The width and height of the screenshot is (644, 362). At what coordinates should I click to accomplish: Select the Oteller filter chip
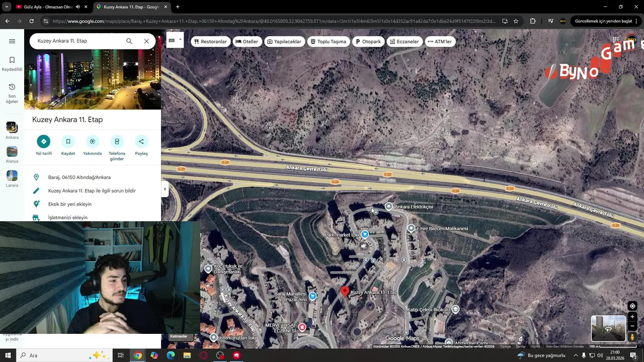click(x=247, y=42)
